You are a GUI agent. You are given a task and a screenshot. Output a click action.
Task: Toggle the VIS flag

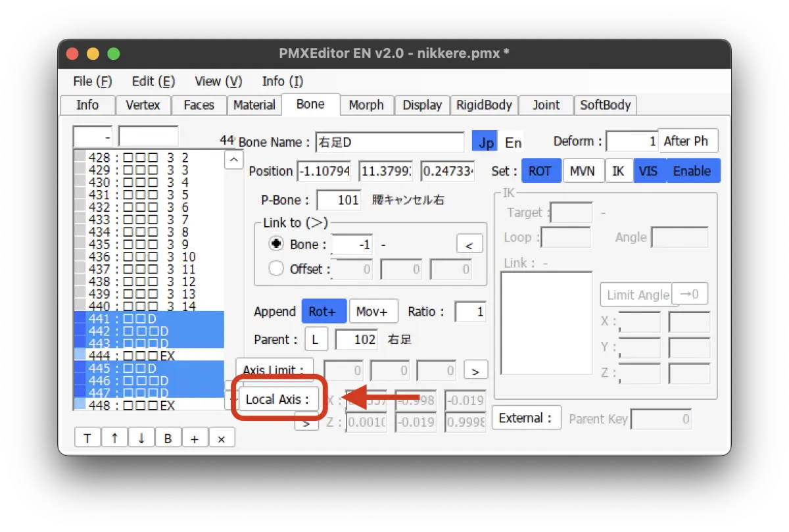pos(648,171)
